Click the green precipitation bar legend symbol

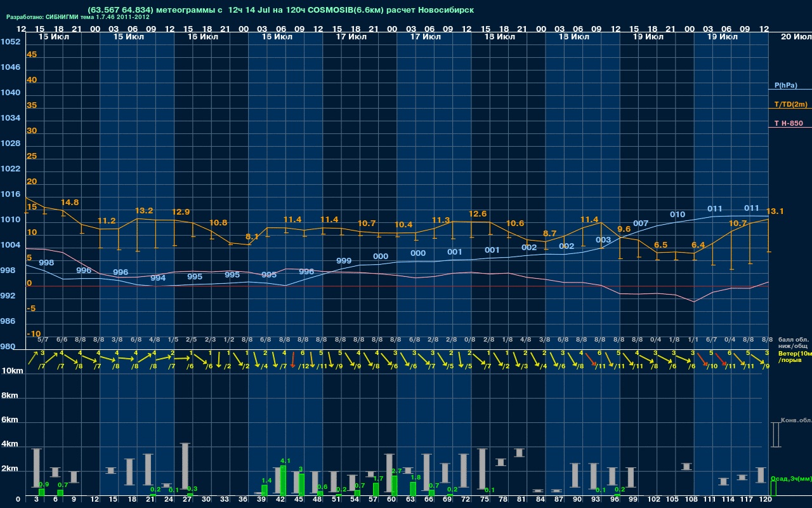[x=773, y=489]
